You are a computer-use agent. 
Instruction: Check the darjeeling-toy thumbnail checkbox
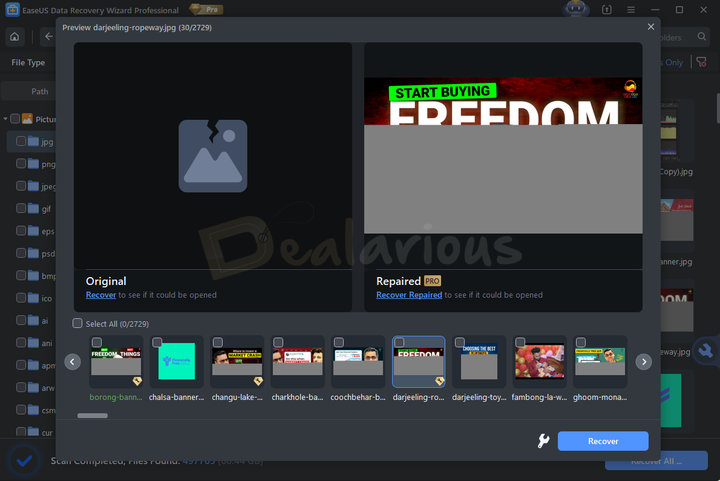coord(460,342)
